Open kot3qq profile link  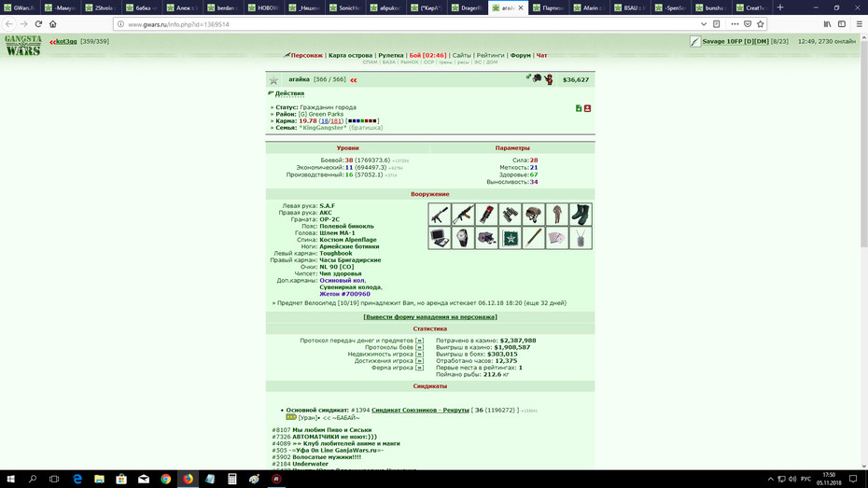pos(66,41)
